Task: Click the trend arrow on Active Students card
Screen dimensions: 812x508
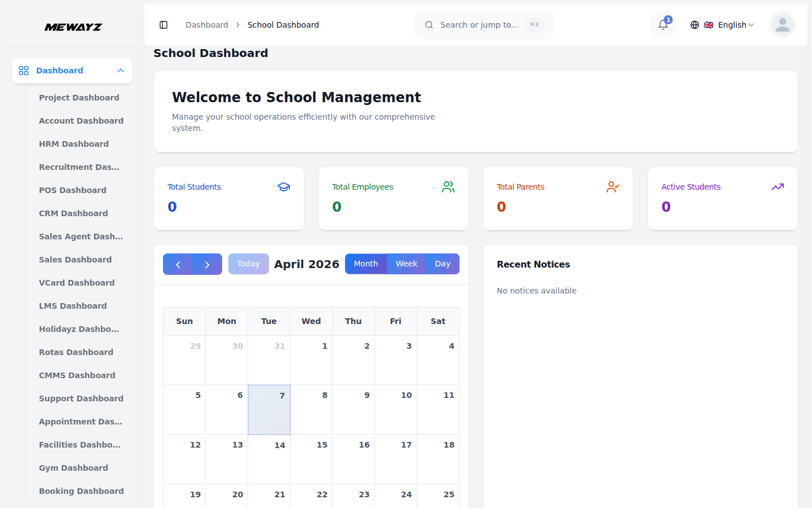Action: point(778,187)
